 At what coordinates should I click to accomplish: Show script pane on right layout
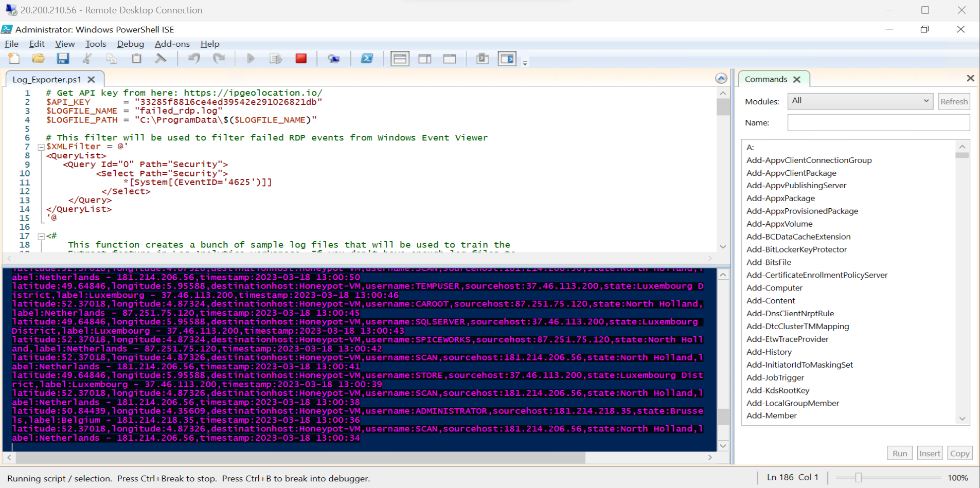(425, 59)
